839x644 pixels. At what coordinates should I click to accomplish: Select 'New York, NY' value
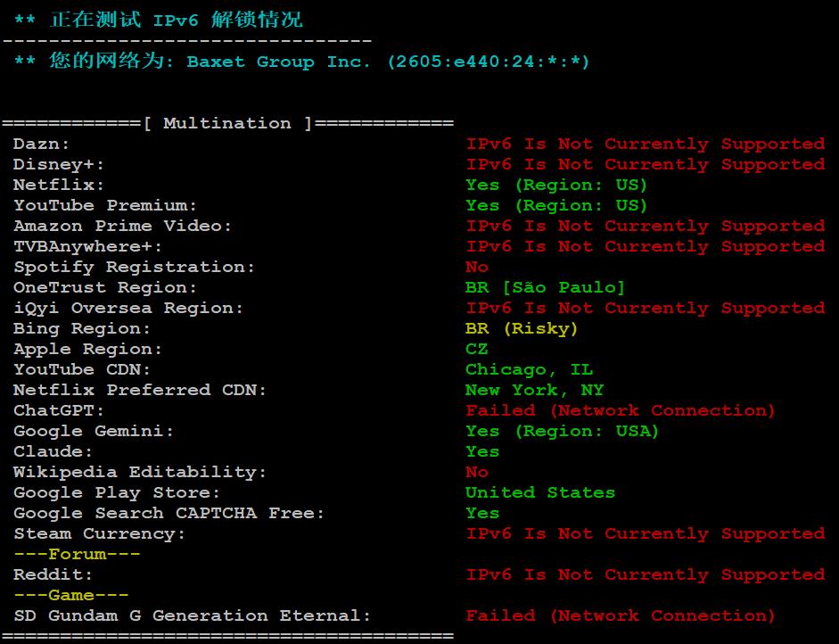tap(535, 391)
